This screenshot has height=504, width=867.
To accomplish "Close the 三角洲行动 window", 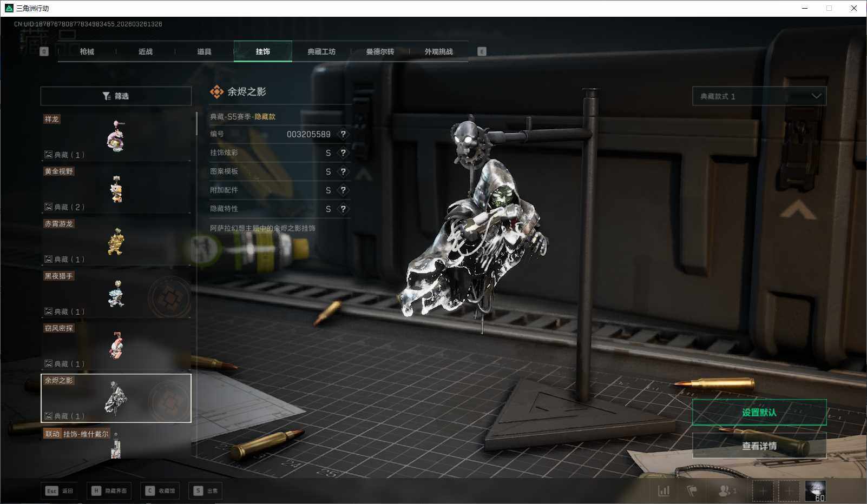I will pos(854,8).
